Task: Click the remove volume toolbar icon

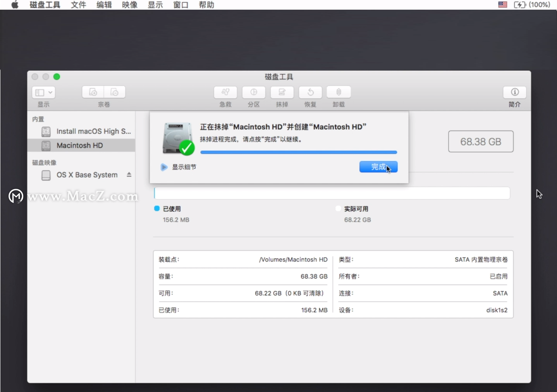Action: (x=115, y=92)
